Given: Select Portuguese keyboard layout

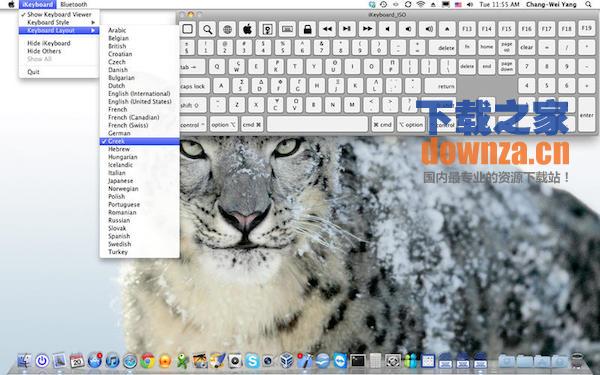Looking at the screenshot, I should pyautogui.click(x=139, y=205).
